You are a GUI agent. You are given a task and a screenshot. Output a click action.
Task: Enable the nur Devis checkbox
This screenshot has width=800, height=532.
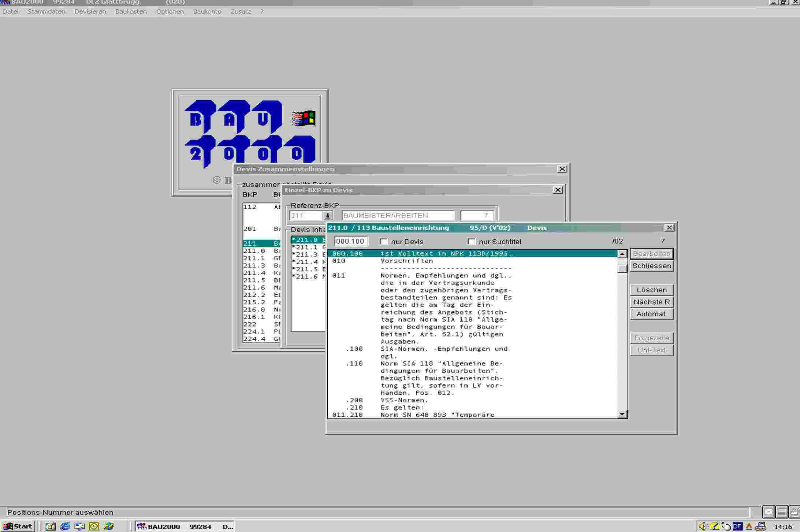(384, 242)
